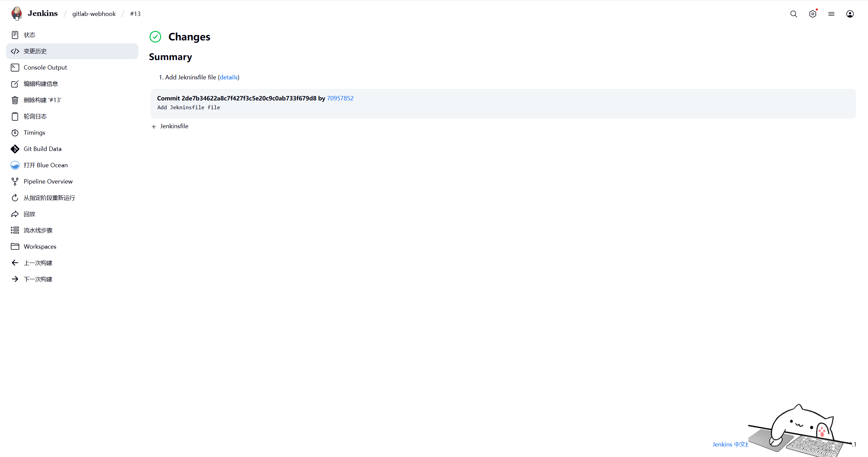Click the 流水线步骤 list icon
This screenshot has width=868, height=457.
coord(15,230)
